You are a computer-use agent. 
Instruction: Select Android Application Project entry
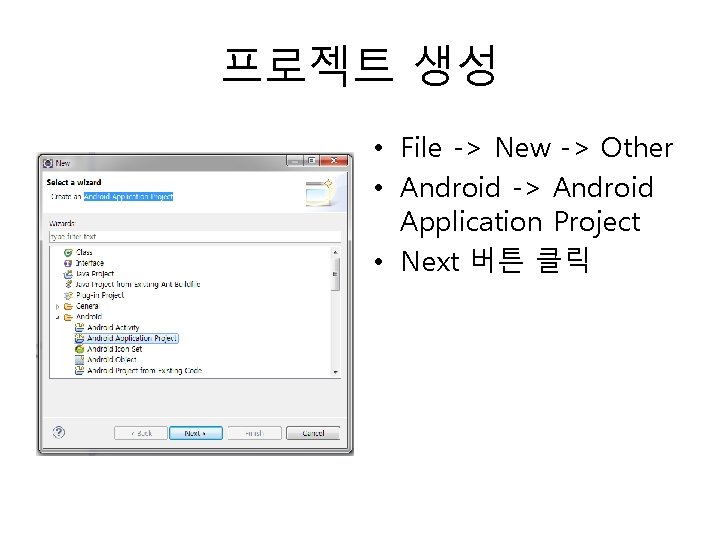click(132, 338)
